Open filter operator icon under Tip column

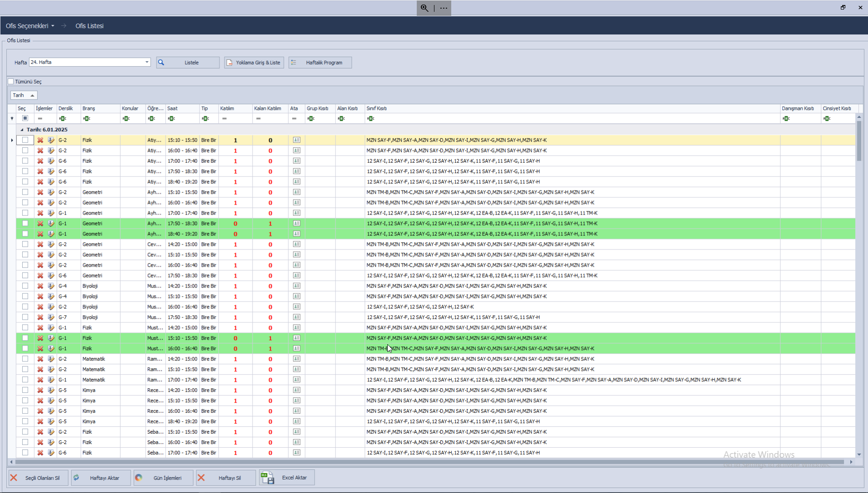click(x=205, y=118)
